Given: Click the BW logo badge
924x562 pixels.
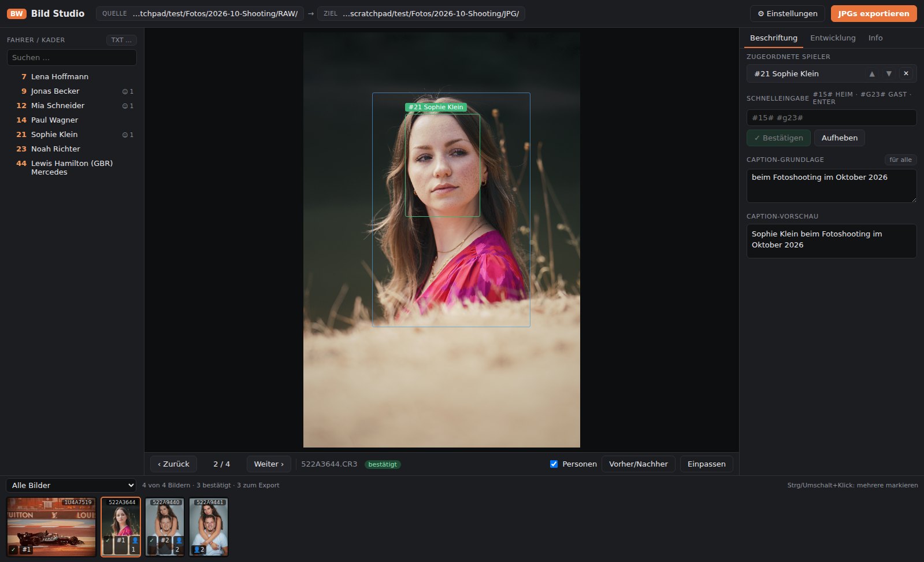Looking at the screenshot, I should point(17,13).
